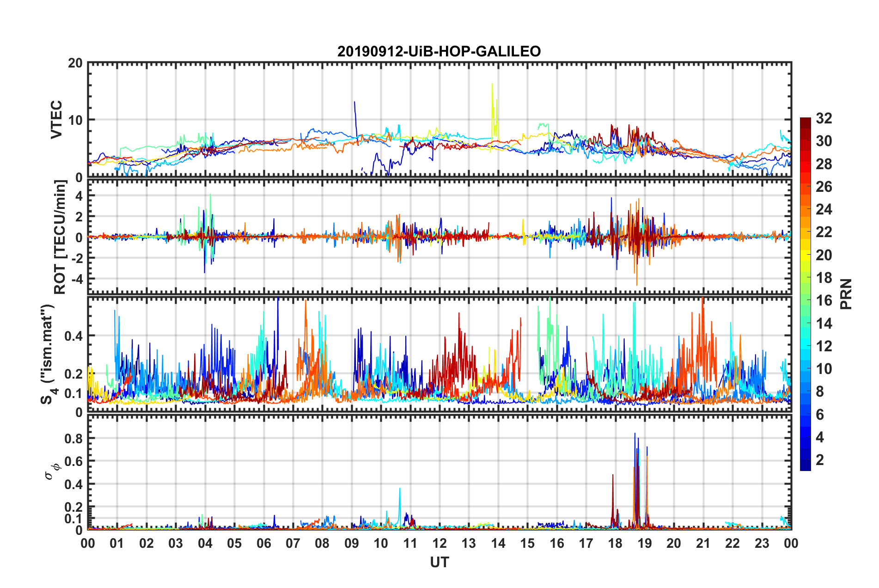879x588 pixels.
Task: Select UT axis hour label 11
Action: tap(410, 543)
